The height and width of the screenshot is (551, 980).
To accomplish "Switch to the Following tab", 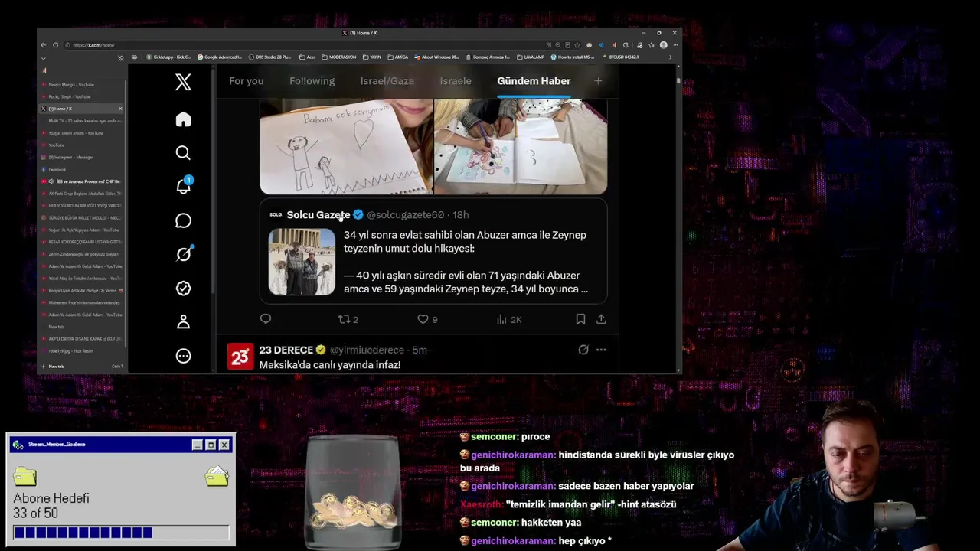I will (x=312, y=81).
